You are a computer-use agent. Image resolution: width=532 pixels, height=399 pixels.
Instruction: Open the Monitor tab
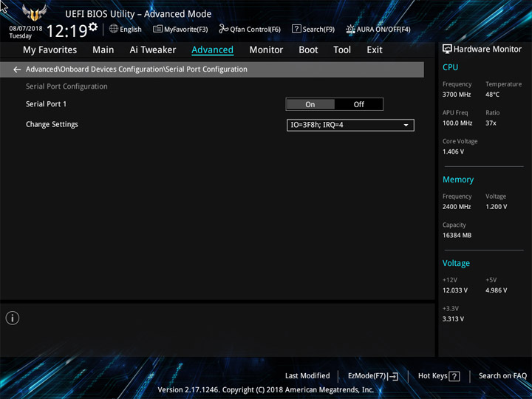point(266,50)
